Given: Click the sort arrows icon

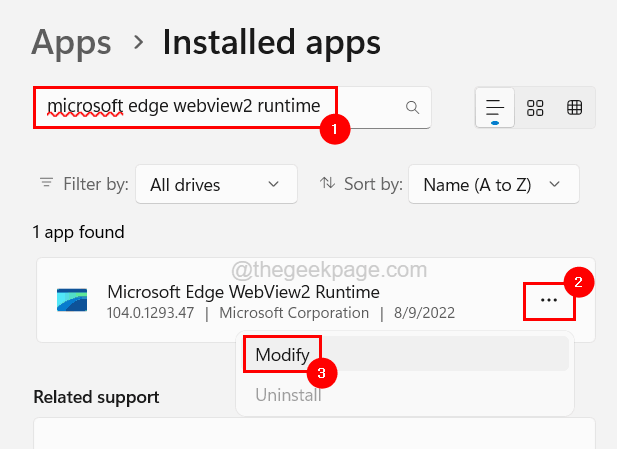Looking at the screenshot, I should pos(326,184).
